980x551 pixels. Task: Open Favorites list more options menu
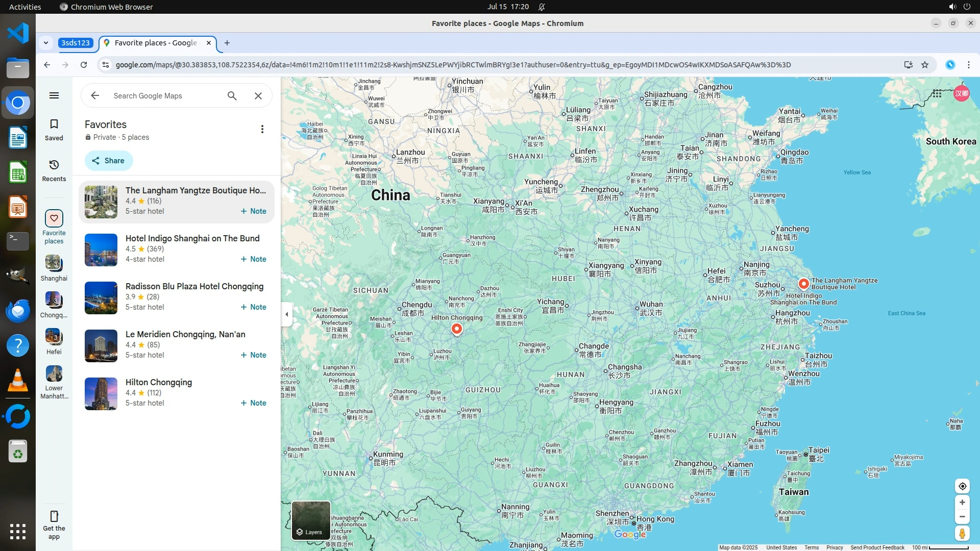point(262,130)
